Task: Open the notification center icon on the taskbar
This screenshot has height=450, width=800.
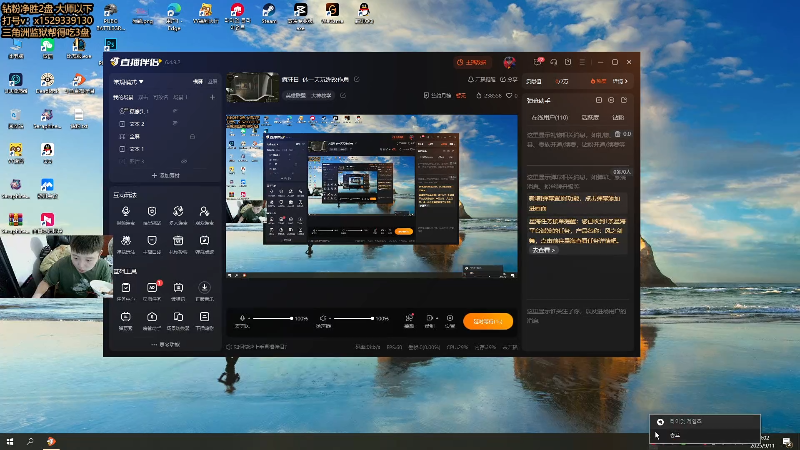Action: (787, 441)
